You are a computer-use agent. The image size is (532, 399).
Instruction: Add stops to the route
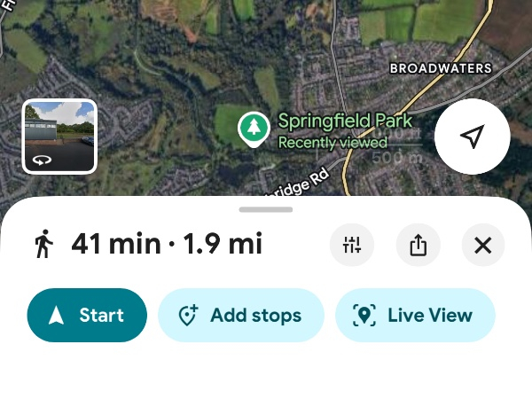click(x=241, y=316)
